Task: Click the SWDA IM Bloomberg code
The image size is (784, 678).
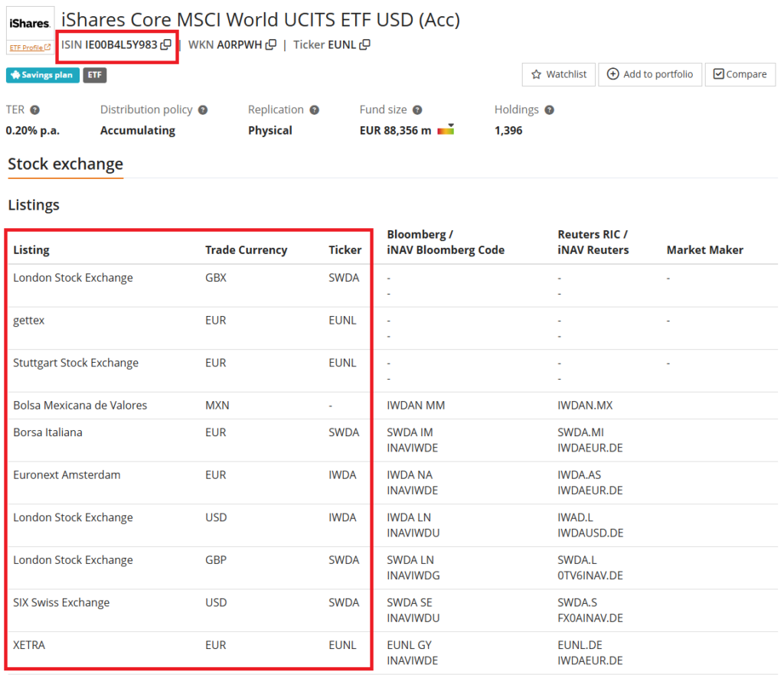Action: point(410,432)
